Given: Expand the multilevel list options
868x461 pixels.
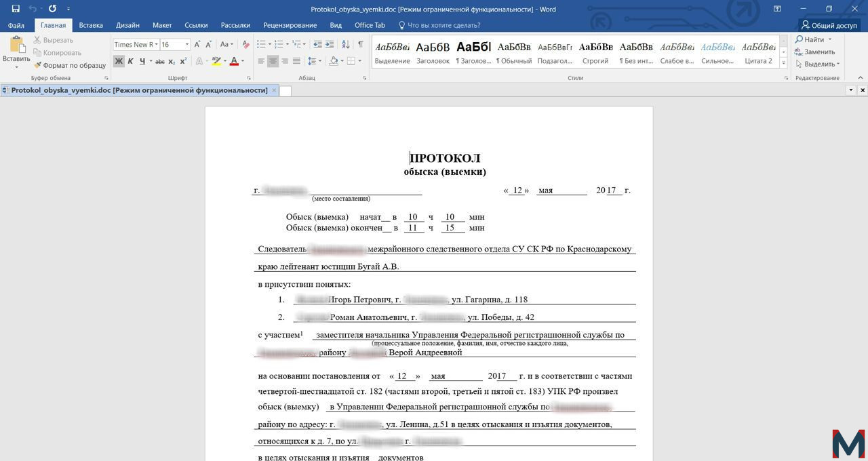Looking at the screenshot, I should [x=304, y=45].
